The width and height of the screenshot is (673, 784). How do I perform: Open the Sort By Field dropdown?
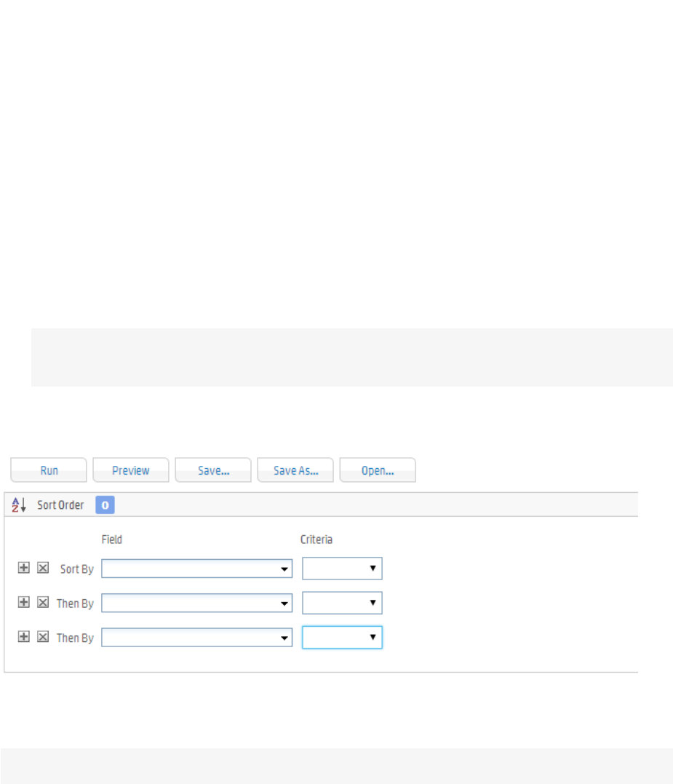pyautogui.click(x=196, y=569)
